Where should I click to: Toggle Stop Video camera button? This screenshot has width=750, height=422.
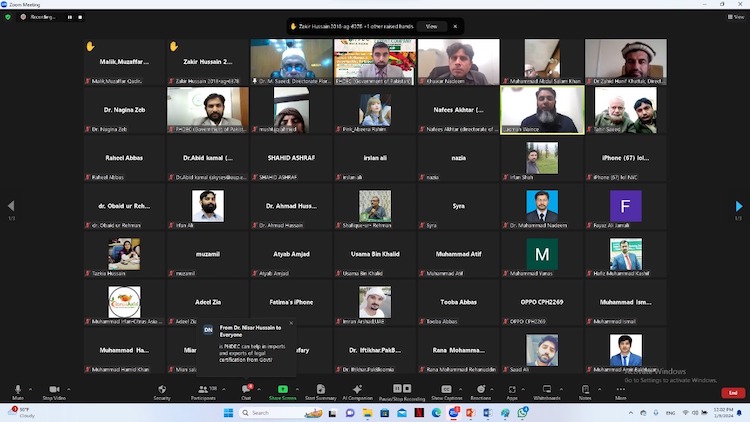pyautogui.click(x=52, y=391)
